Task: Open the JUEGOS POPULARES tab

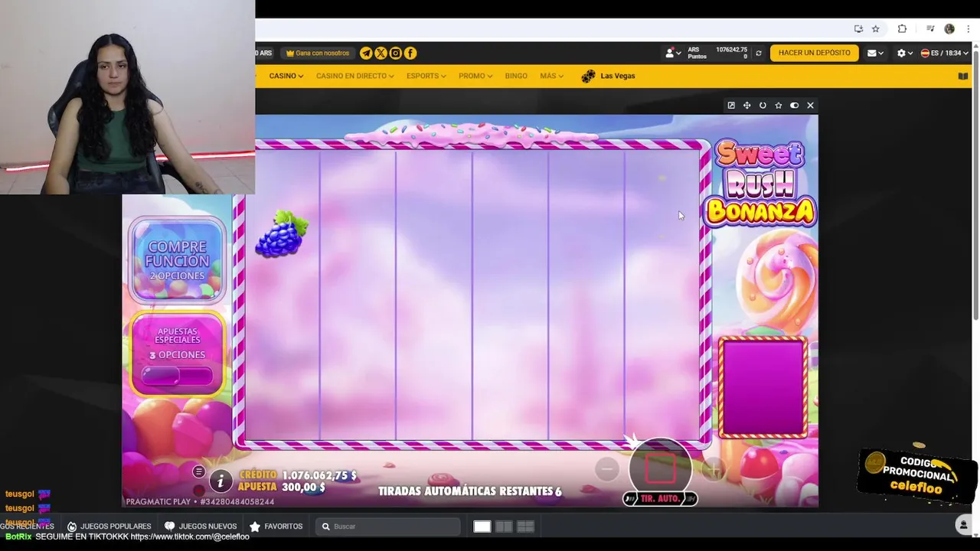Action: point(109,527)
